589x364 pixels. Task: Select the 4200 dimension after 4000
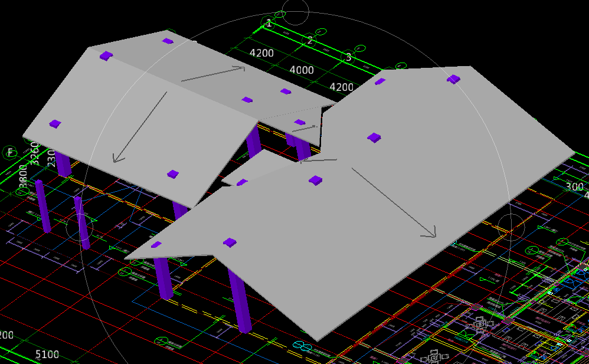tap(342, 87)
